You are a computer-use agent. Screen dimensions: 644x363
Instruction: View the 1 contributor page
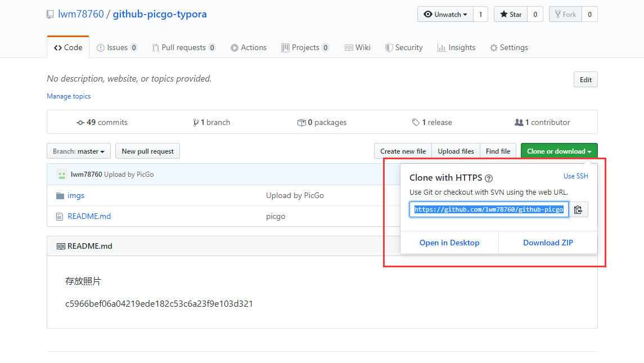(x=542, y=123)
